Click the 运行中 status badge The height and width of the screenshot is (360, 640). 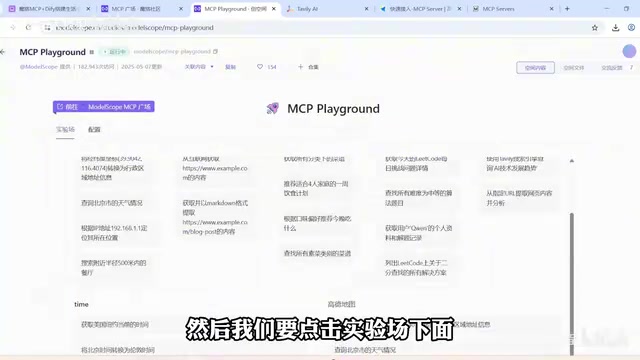click(115, 52)
